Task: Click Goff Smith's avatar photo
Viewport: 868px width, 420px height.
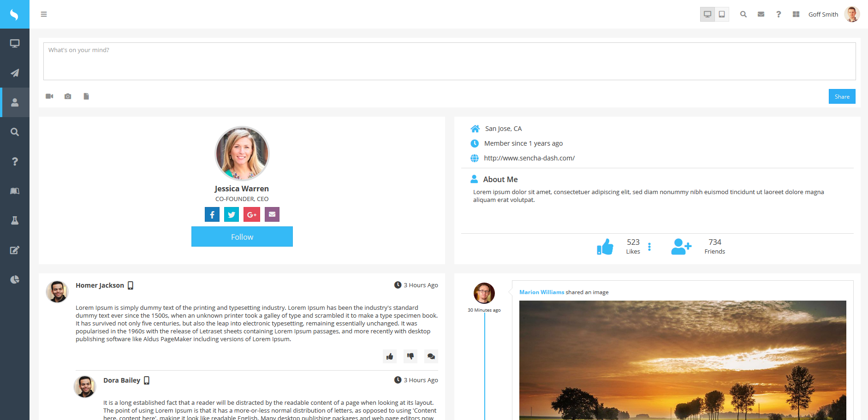Action: click(852, 14)
